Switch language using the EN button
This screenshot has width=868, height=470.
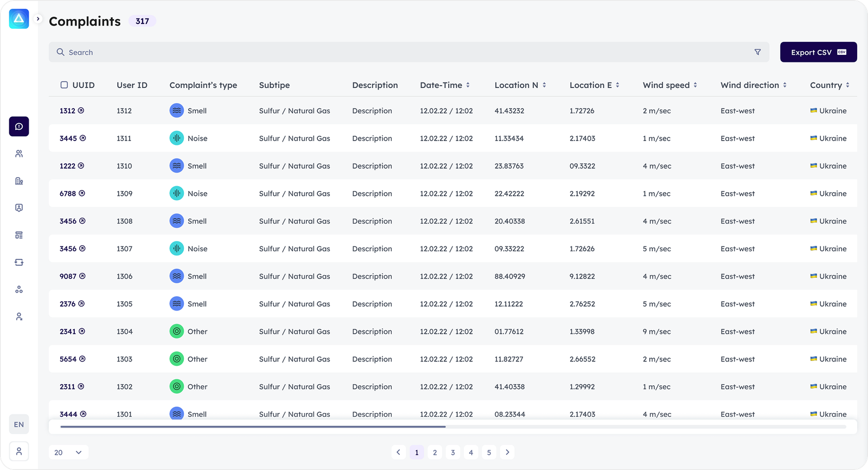pos(19,424)
